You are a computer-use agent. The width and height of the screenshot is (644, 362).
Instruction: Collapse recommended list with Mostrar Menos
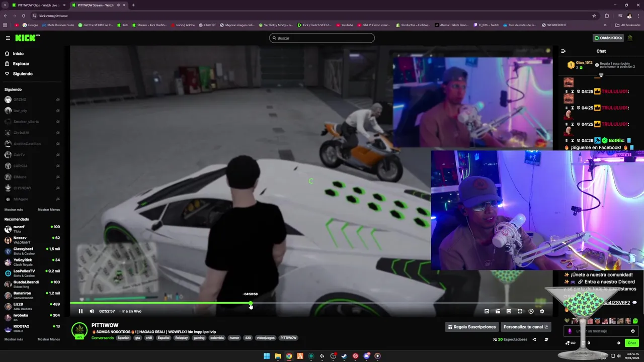pyautogui.click(x=49, y=339)
